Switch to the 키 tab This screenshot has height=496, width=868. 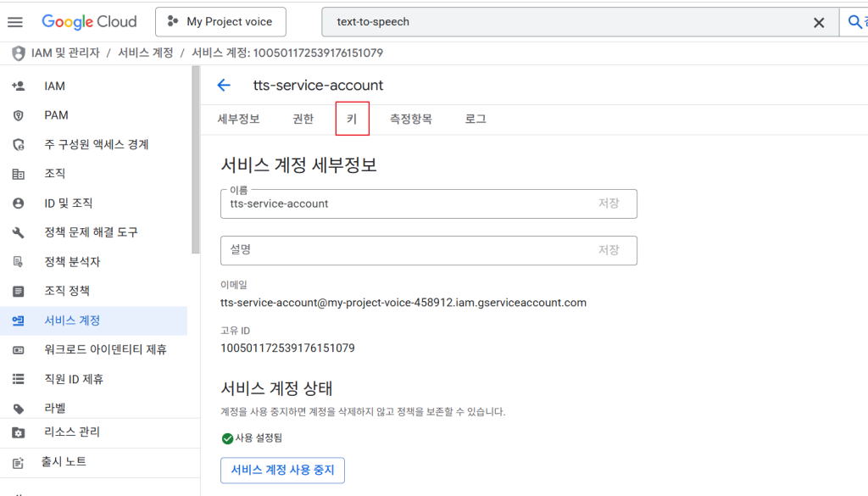[x=352, y=120]
